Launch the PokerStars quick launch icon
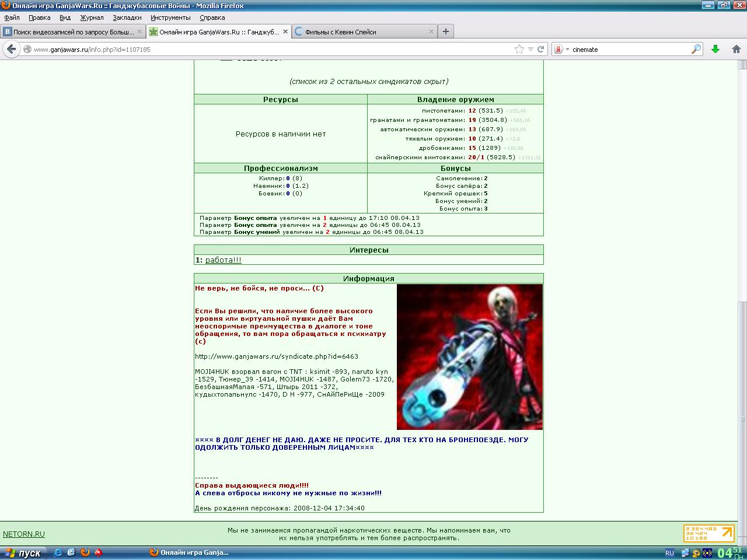 click(x=99, y=552)
